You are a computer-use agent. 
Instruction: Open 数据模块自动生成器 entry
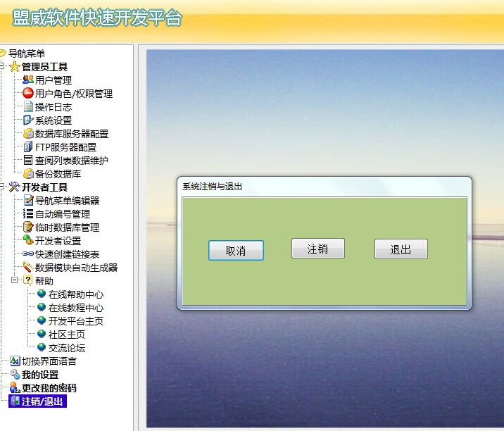[77, 268]
